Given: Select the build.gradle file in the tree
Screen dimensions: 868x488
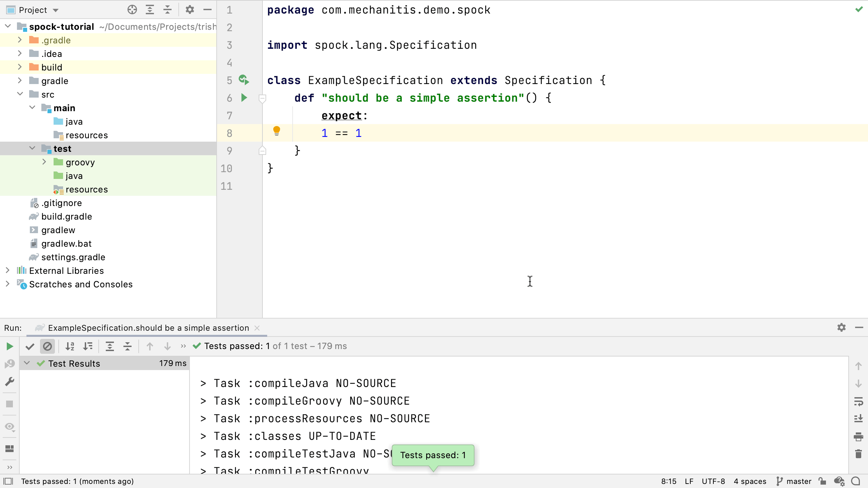Looking at the screenshot, I should coord(66,216).
